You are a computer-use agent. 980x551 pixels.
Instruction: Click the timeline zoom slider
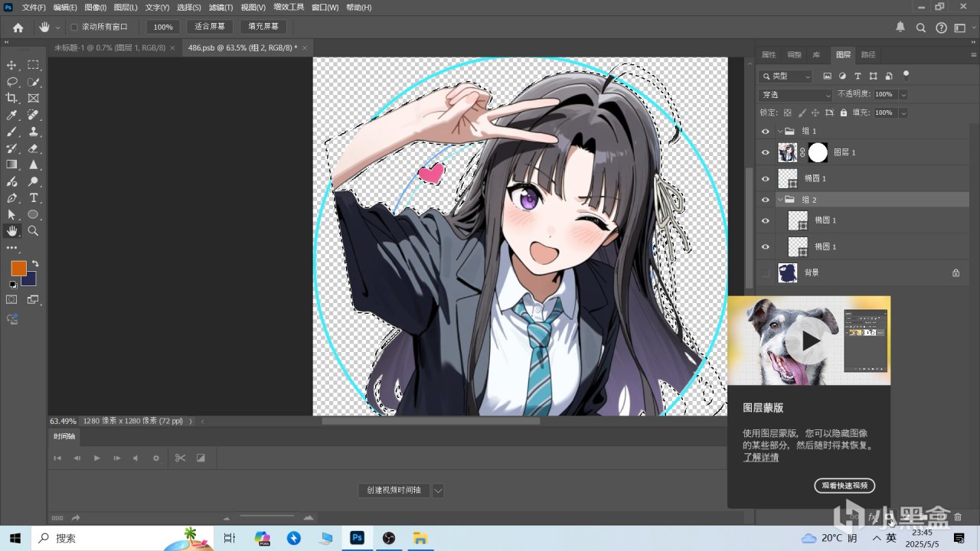coord(266,517)
